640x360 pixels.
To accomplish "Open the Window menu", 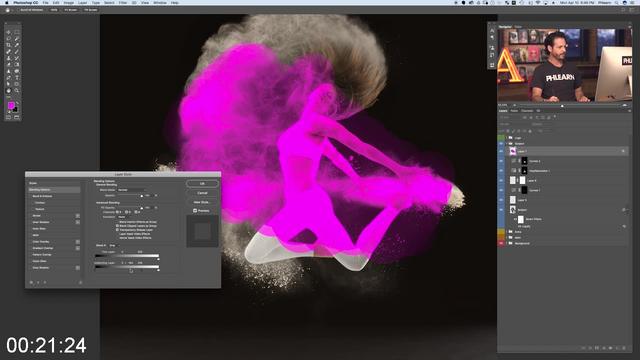I will coord(160,2).
